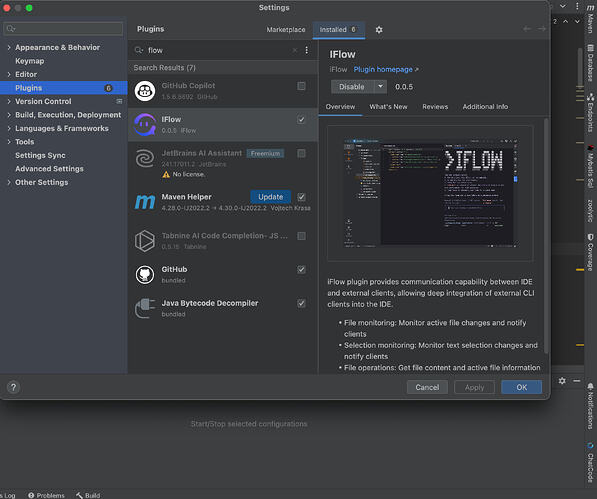The width and height of the screenshot is (597, 499).
Task: Open the Notifications tool window
Action: (x=590, y=406)
